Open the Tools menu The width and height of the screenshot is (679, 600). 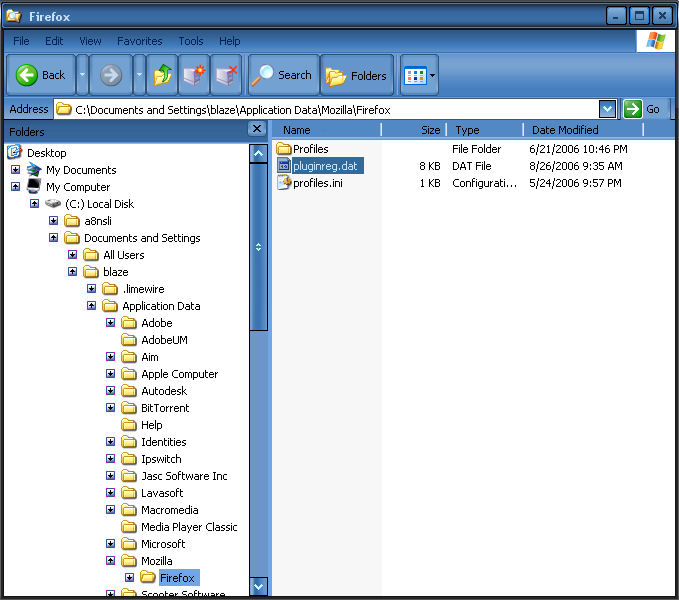[191, 41]
